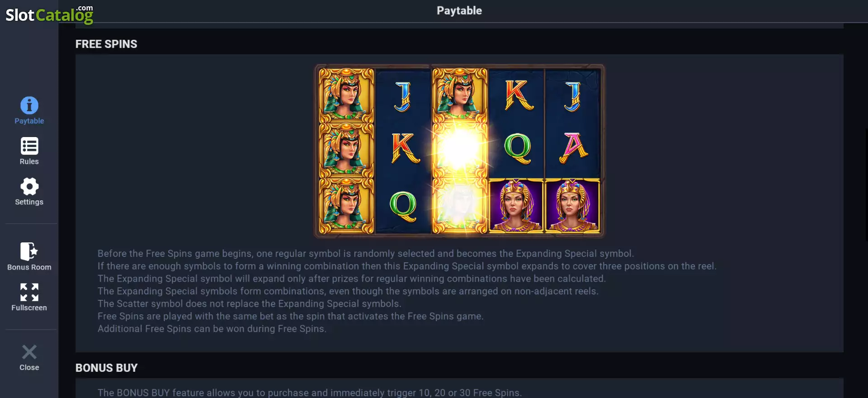Click the top-left green queen symbol
The height and width of the screenshot is (398, 868).
coord(346,95)
